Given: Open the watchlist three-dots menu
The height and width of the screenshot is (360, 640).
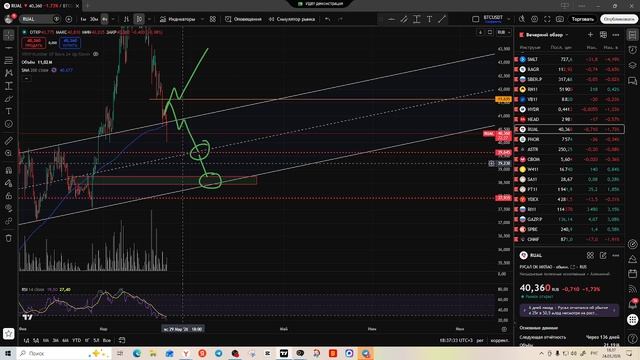Looking at the screenshot, I should point(616,35).
